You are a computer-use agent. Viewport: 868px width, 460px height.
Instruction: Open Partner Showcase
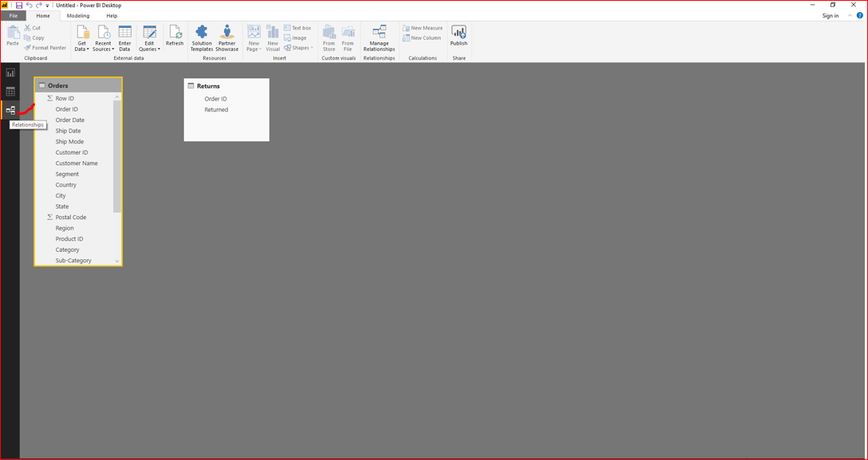(x=227, y=38)
